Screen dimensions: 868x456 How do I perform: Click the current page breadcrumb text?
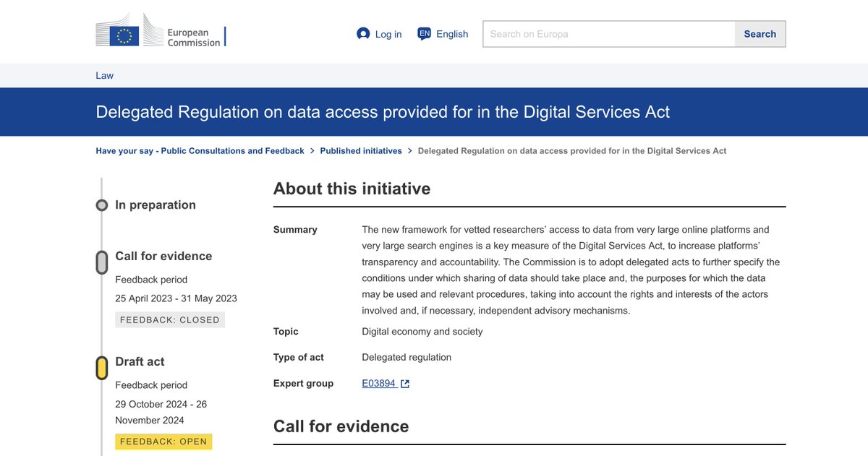pyautogui.click(x=572, y=151)
